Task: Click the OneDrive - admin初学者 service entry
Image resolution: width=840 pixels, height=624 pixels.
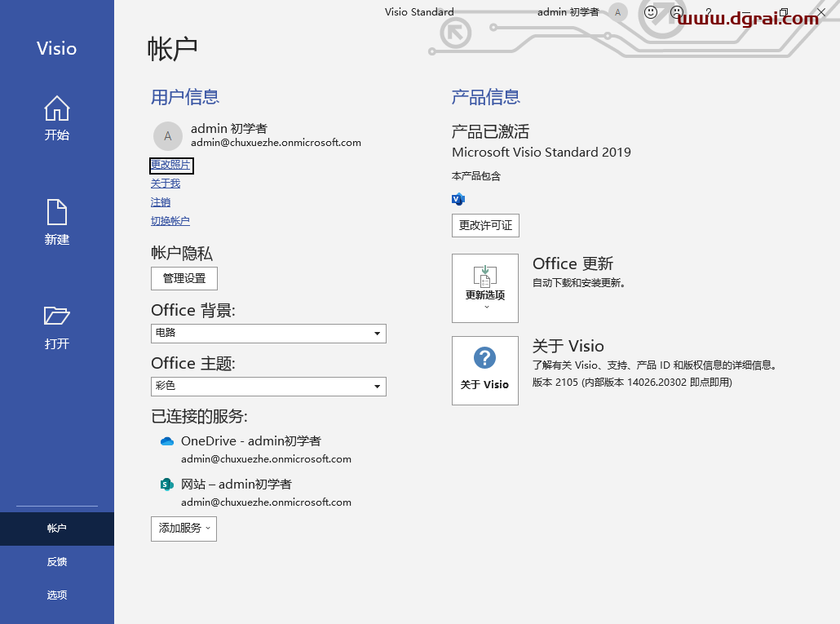Action: [250, 440]
